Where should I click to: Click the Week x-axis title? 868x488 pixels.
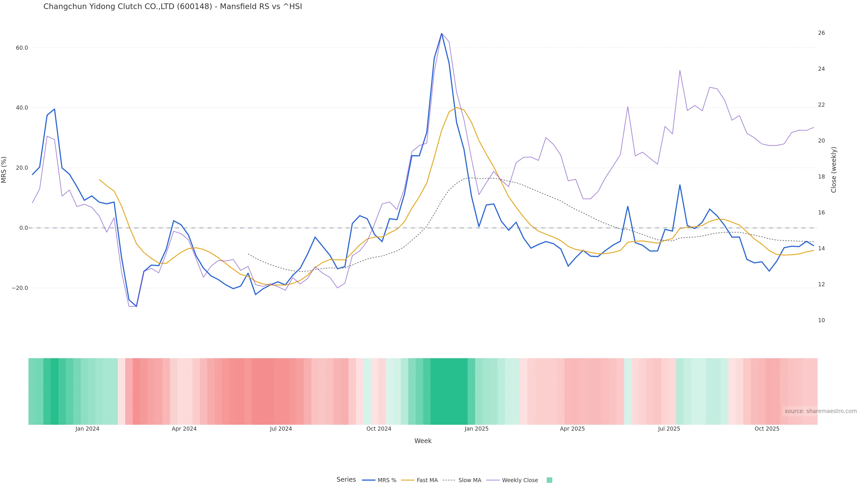coord(422,441)
